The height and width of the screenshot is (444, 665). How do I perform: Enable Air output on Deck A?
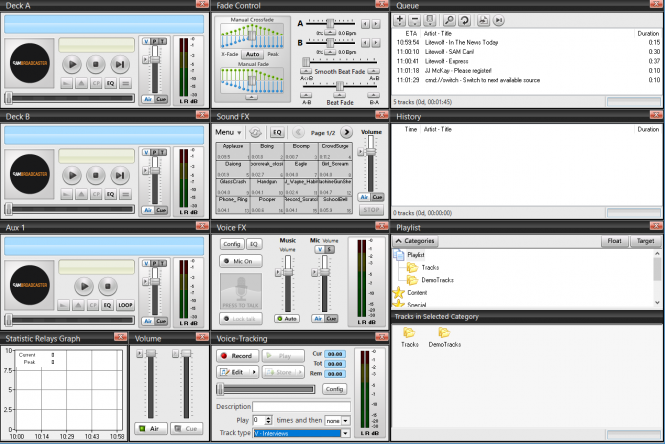point(148,99)
